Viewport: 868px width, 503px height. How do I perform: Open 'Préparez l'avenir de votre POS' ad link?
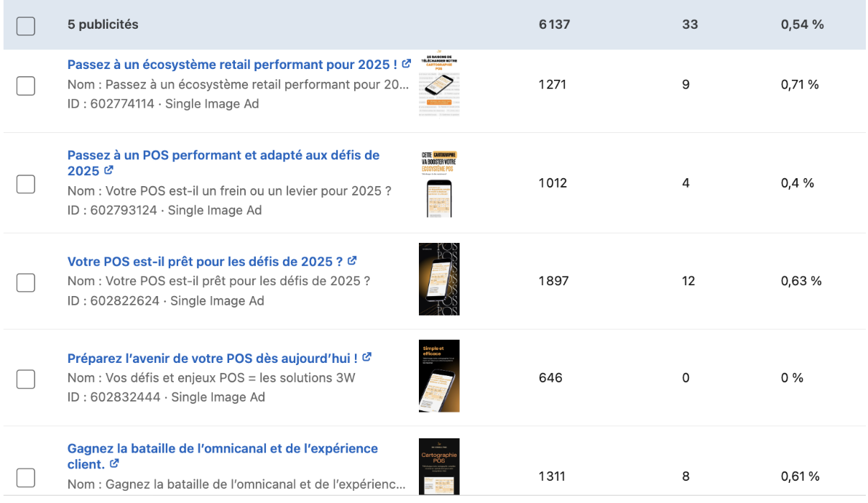213,358
